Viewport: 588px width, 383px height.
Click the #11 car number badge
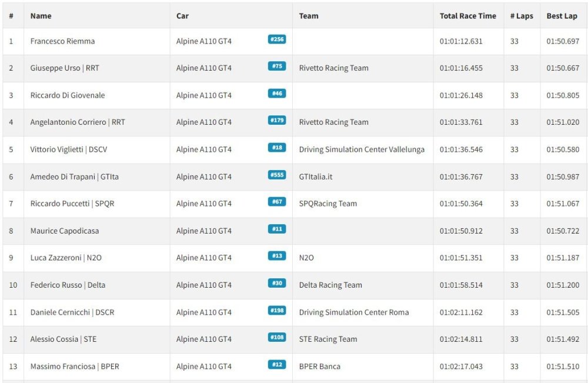[x=277, y=229]
